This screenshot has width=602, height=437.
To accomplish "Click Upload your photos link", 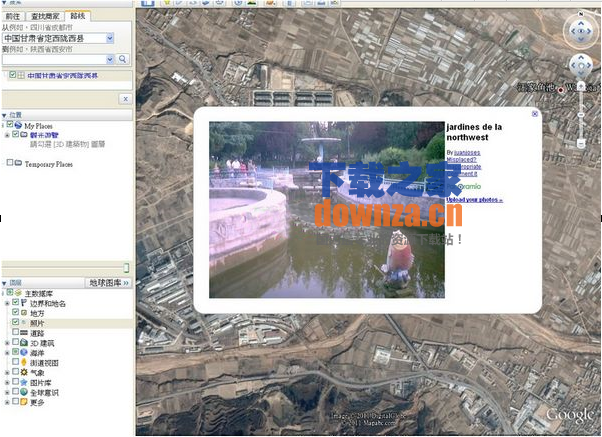I will (474, 200).
